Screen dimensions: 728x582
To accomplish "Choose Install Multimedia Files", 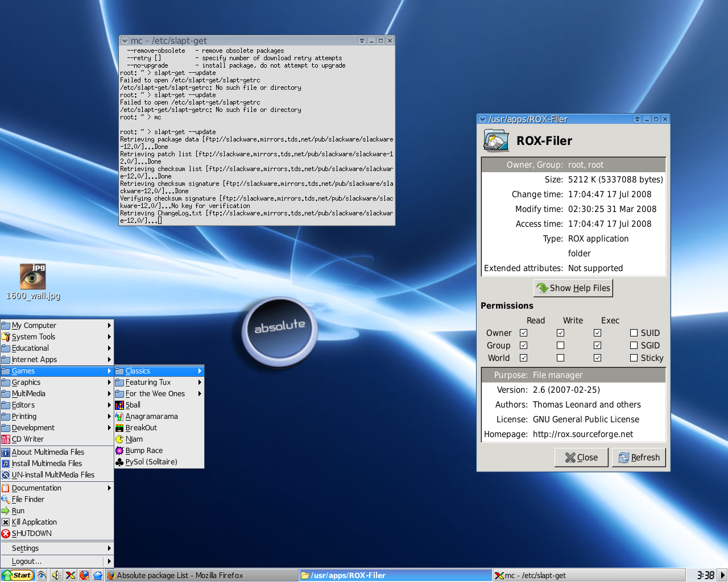I will pos(57,464).
